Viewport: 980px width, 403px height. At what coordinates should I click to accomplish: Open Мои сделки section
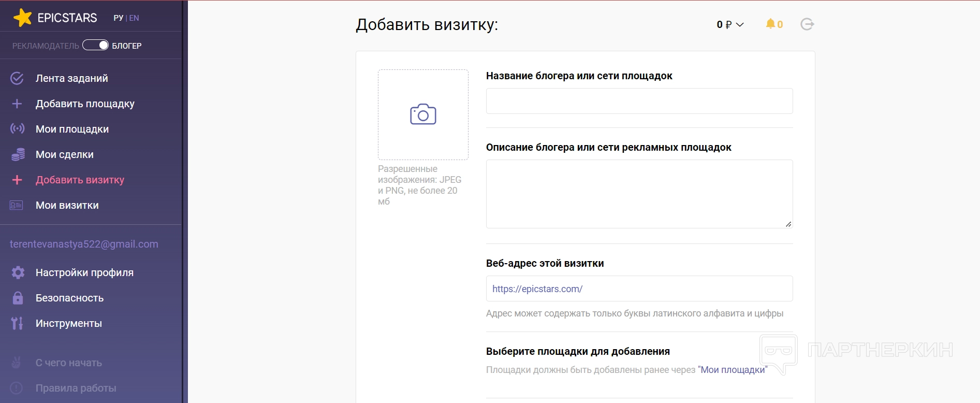(65, 154)
